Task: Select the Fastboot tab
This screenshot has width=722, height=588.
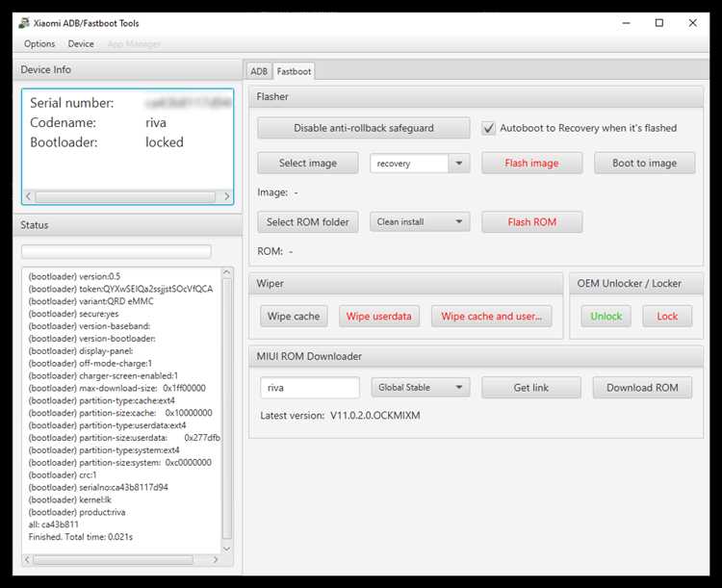Action: [x=294, y=71]
